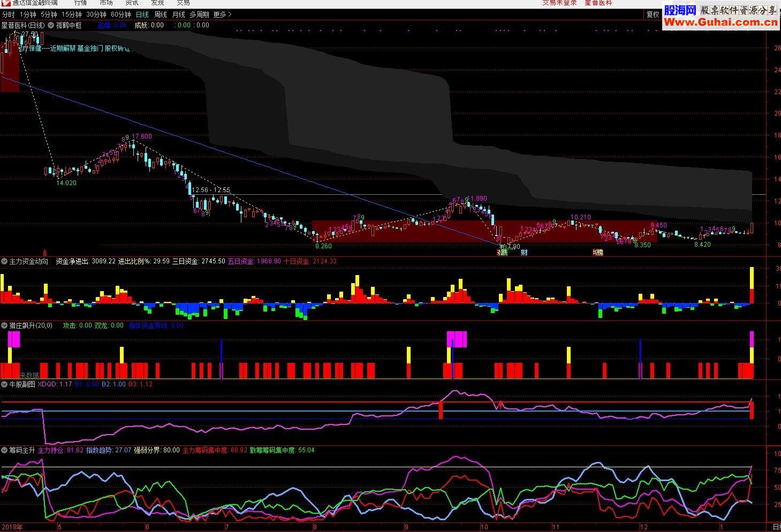Click the 筹码主升 indicator label
The height and width of the screenshot is (532, 781).
pos(22,450)
